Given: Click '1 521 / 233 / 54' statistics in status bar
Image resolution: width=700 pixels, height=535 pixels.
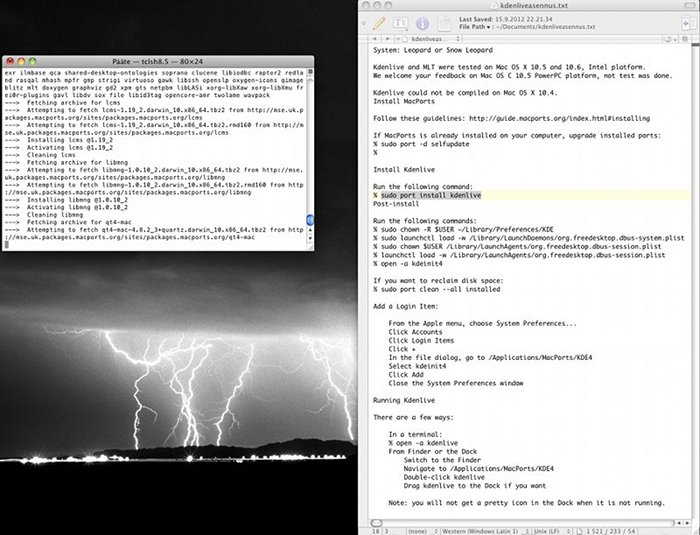Looking at the screenshot, I should pyautogui.click(x=611, y=531).
